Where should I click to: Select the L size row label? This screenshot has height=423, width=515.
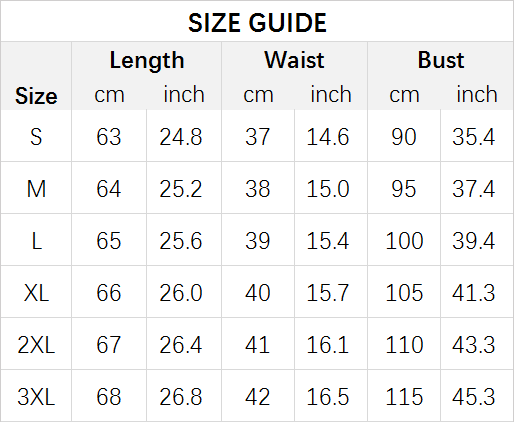click(36, 241)
